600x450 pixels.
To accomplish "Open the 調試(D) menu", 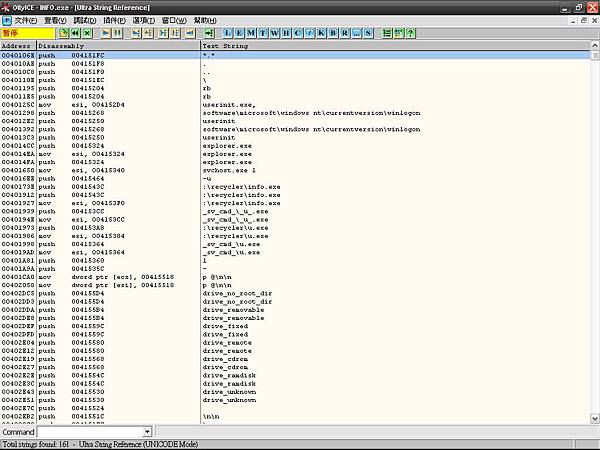I will click(x=85, y=20).
